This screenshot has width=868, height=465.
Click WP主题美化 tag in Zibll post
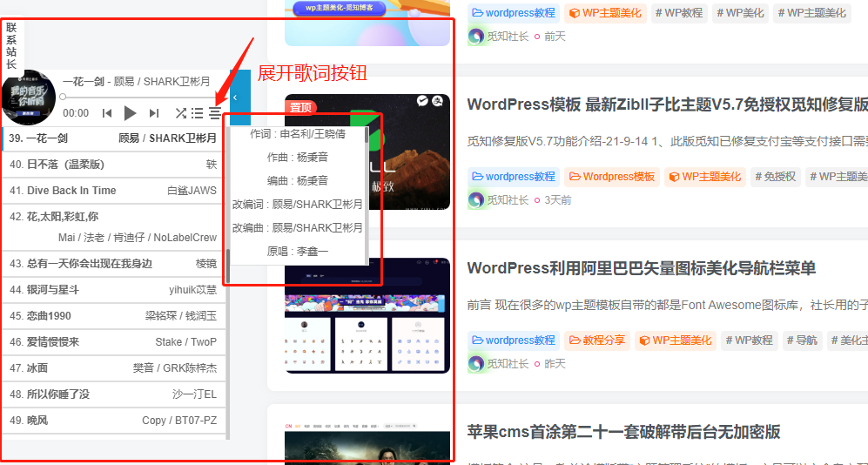click(x=705, y=177)
